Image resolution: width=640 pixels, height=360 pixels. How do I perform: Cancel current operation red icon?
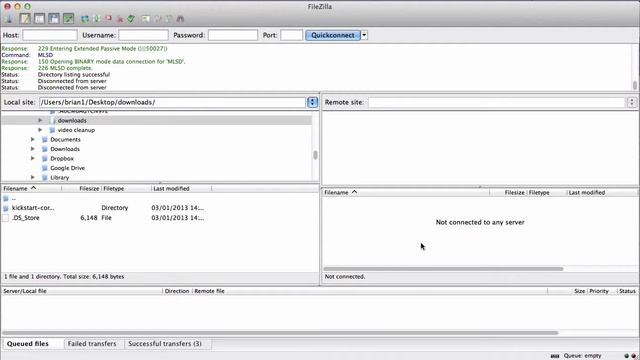[108, 19]
